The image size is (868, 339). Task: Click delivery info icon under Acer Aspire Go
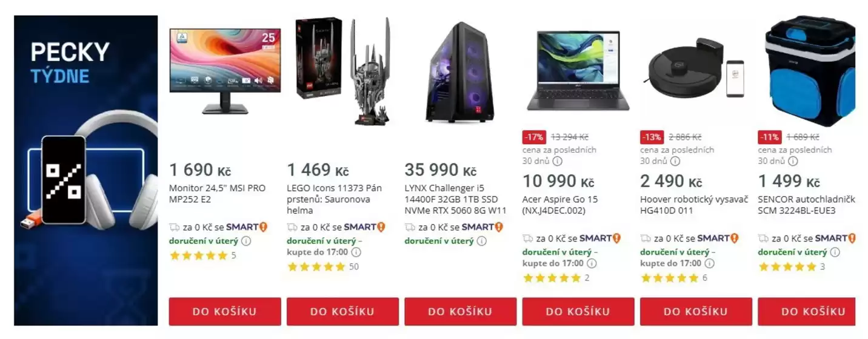pos(592,263)
